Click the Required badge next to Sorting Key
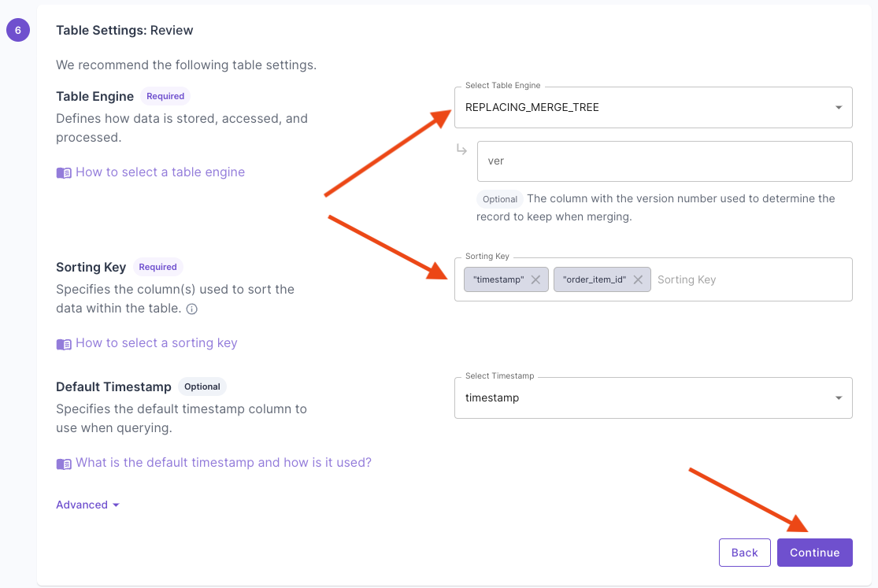 (x=158, y=267)
